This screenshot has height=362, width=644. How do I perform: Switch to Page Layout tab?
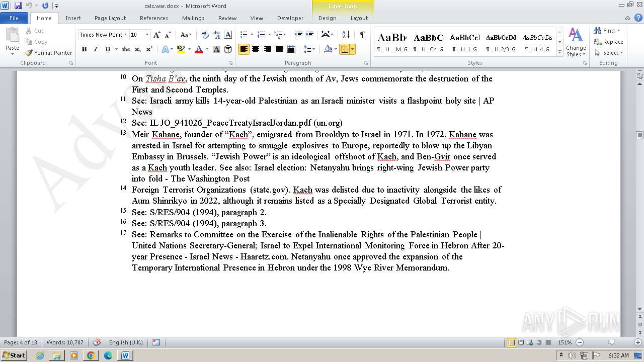(x=110, y=18)
